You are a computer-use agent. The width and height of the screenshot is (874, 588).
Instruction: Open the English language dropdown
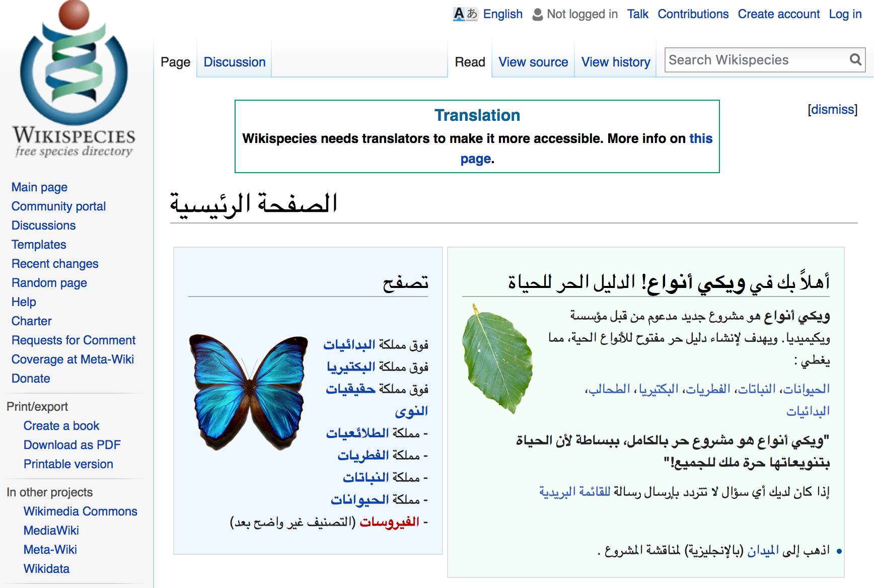coord(502,14)
